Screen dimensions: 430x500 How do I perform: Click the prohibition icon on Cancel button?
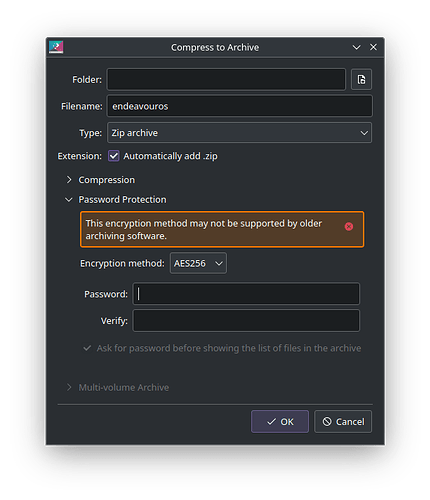tap(327, 421)
